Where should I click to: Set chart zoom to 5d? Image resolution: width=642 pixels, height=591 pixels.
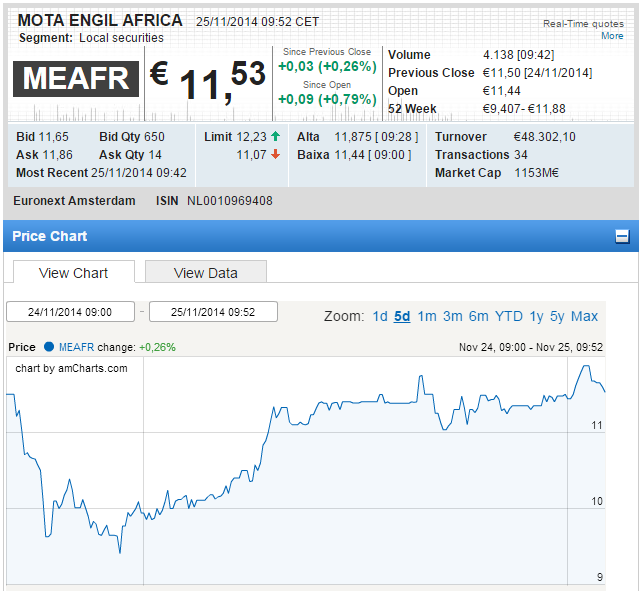point(402,316)
